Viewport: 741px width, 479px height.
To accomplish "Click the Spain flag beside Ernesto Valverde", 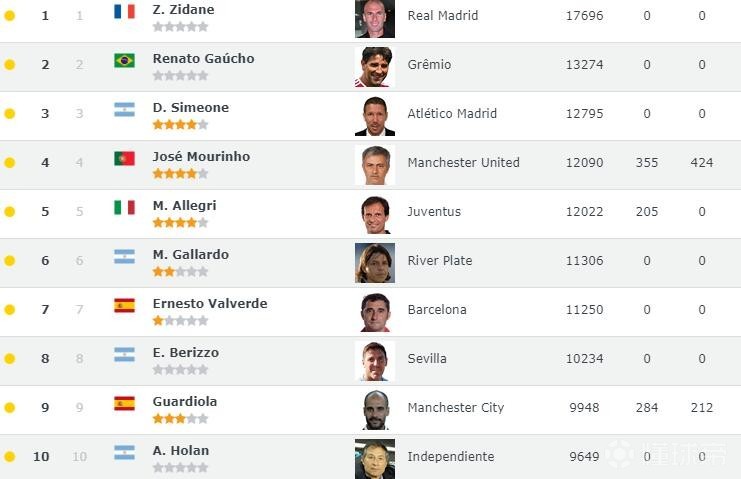I will coord(124,306).
